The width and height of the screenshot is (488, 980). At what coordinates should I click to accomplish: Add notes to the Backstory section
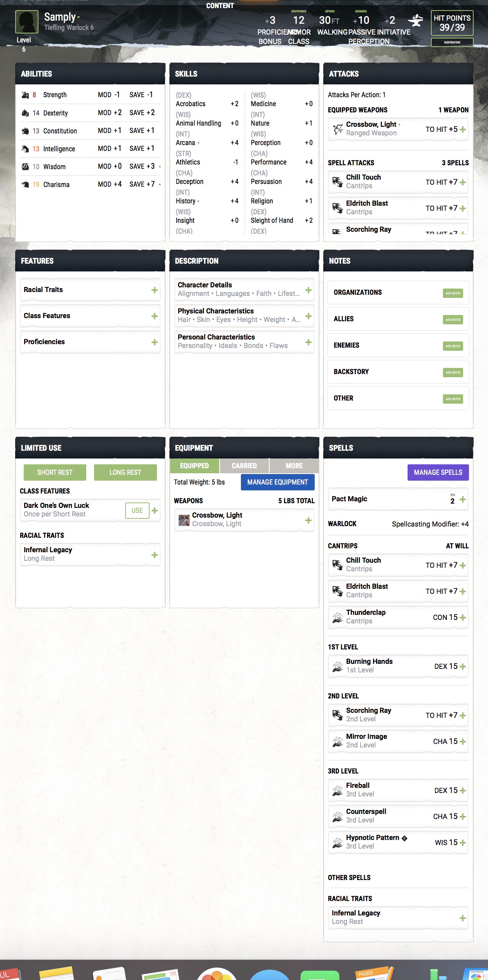coord(453,373)
